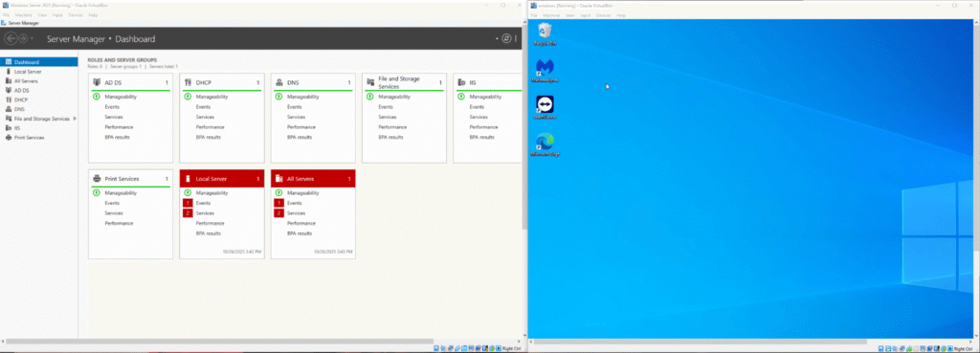This screenshot has height=353, width=980.
Task: Click red Services count badge in All Servers tile
Action: click(x=278, y=213)
